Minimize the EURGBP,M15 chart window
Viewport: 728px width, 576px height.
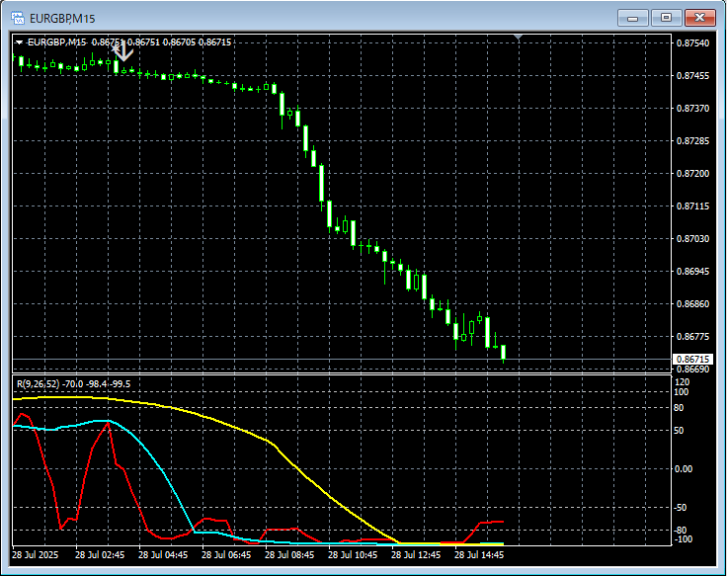tap(632, 18)
